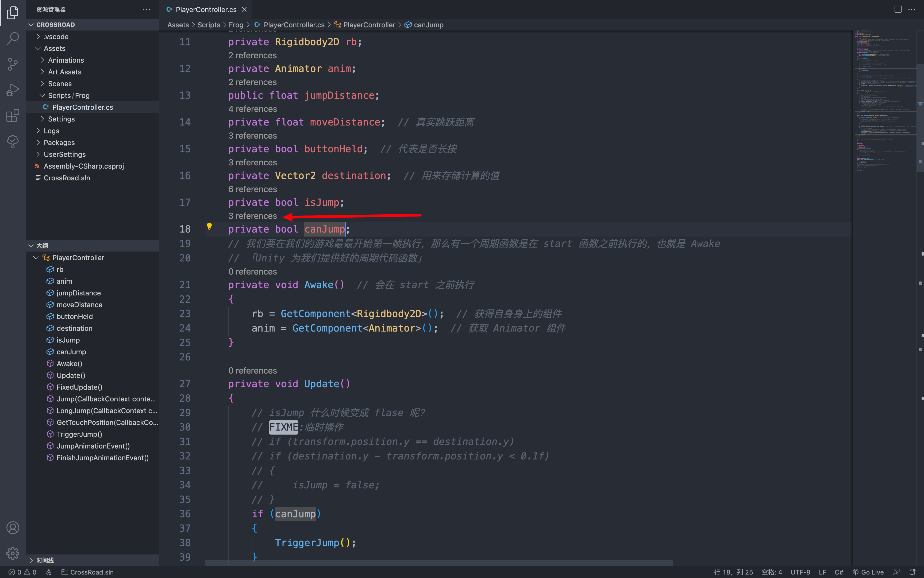Open Run and Debug view icon
This screenshot has width=924, height=578.
pos(13,90)
